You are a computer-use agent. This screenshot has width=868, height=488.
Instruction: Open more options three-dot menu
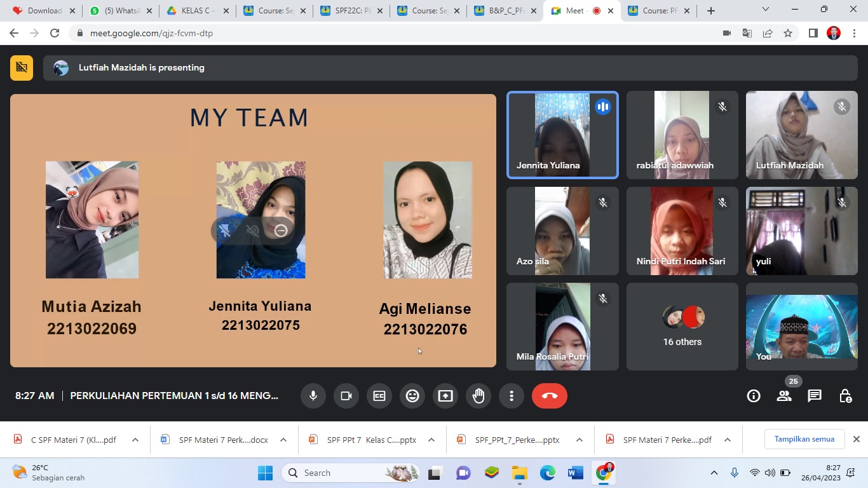[512, 396]
